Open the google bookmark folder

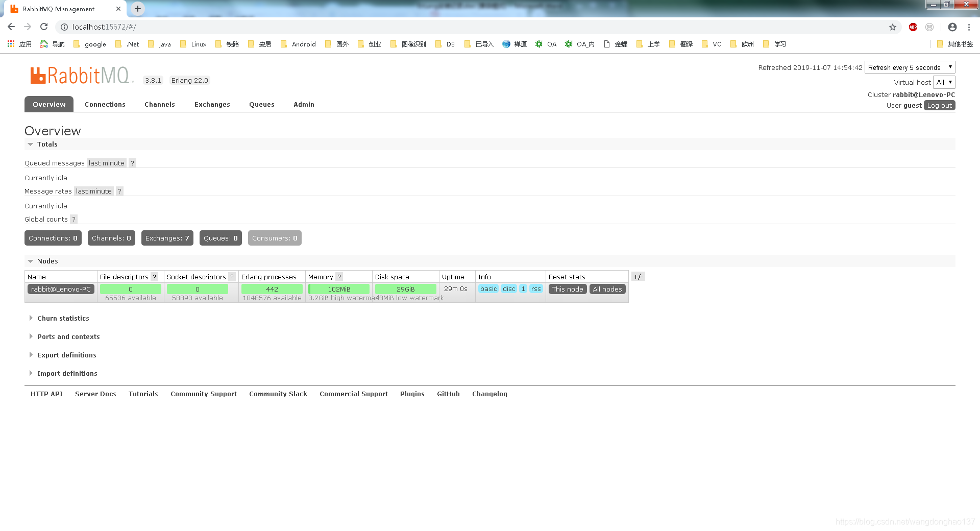(90, 44)
